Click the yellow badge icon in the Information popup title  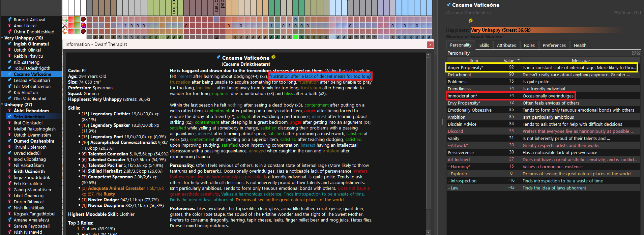coord(273,57)
